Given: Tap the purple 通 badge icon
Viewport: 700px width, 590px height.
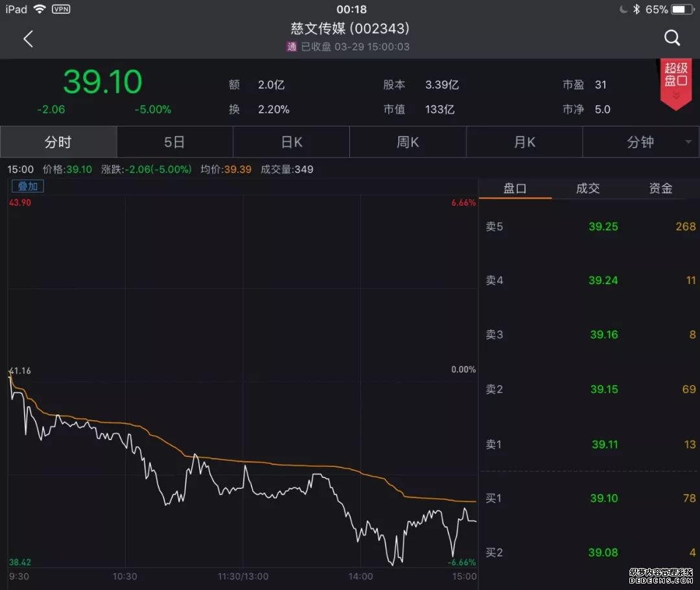Looking at the screenshot, I should click(x=292, y=47).
